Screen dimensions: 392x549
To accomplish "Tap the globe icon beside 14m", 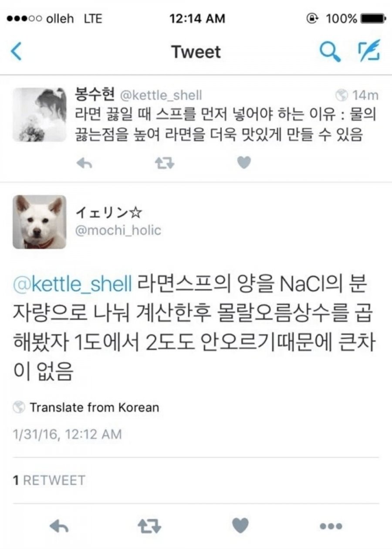I will click(x=342, y=95).
